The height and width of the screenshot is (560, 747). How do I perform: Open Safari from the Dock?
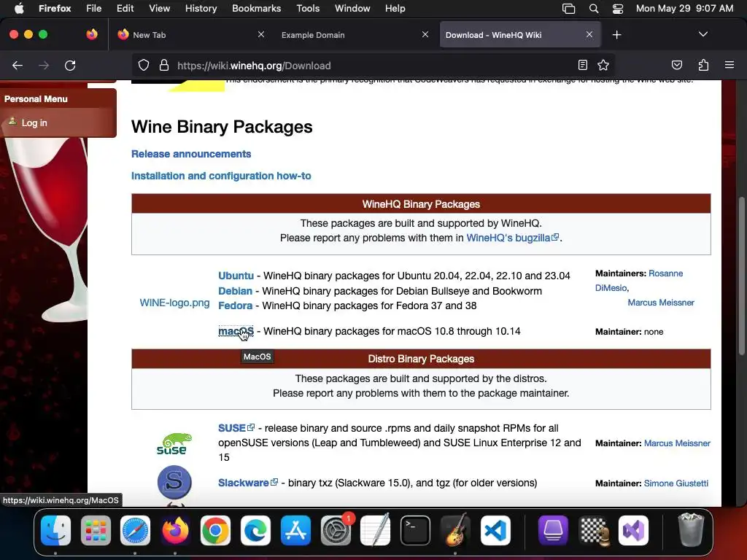(135, 531)
